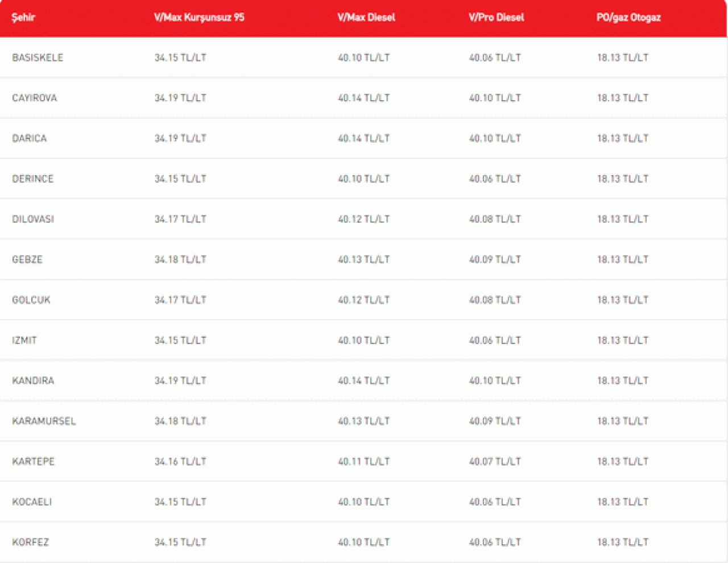Click DILOVASI Kurşunsuz 95 price 34.17
The image size is (728, 563).
pyautogui.click(x=180, y=219)
